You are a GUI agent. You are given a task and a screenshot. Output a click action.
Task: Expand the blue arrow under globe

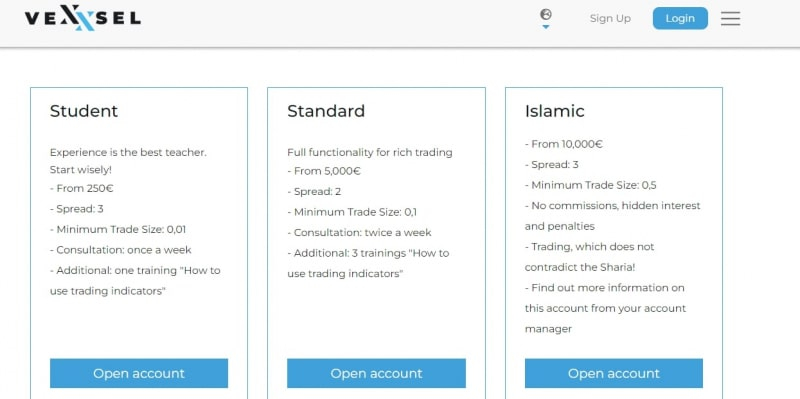[545, 27]
